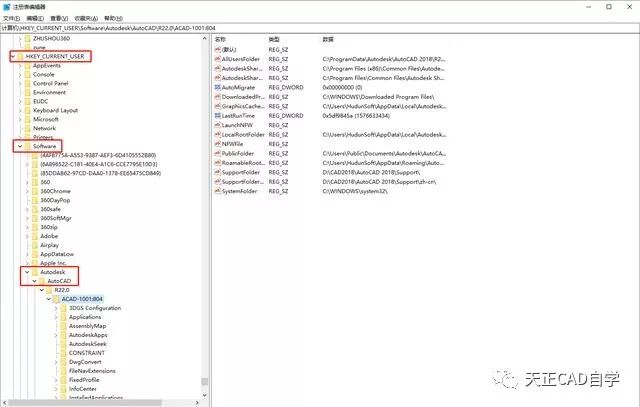Click the 360Chrome key folder icon
640x407 pixels.
coord(35,191)
